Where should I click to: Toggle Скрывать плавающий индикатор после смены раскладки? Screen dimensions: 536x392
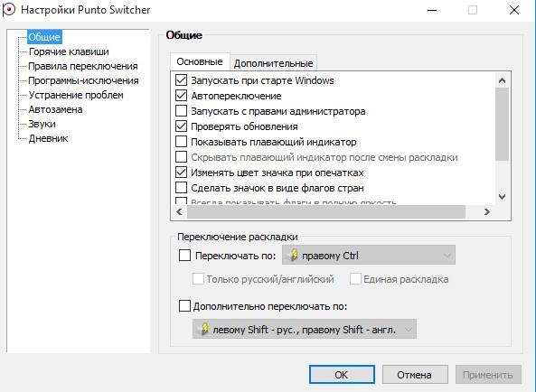click(181, 157)
